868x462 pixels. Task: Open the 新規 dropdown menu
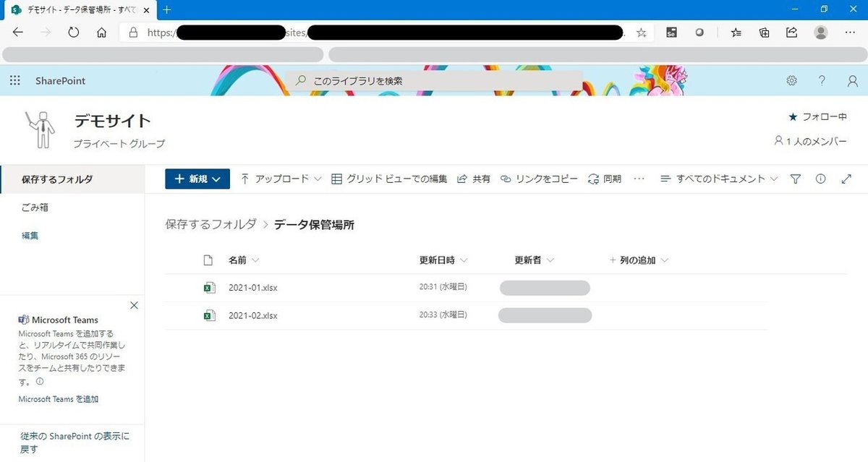coord(197,179)
